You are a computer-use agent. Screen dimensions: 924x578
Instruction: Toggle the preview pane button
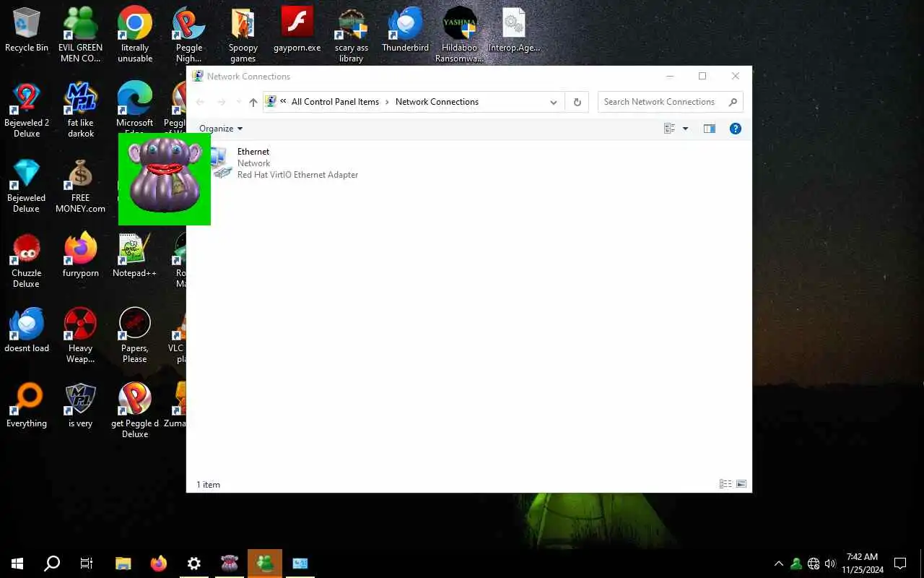[710, 129]
